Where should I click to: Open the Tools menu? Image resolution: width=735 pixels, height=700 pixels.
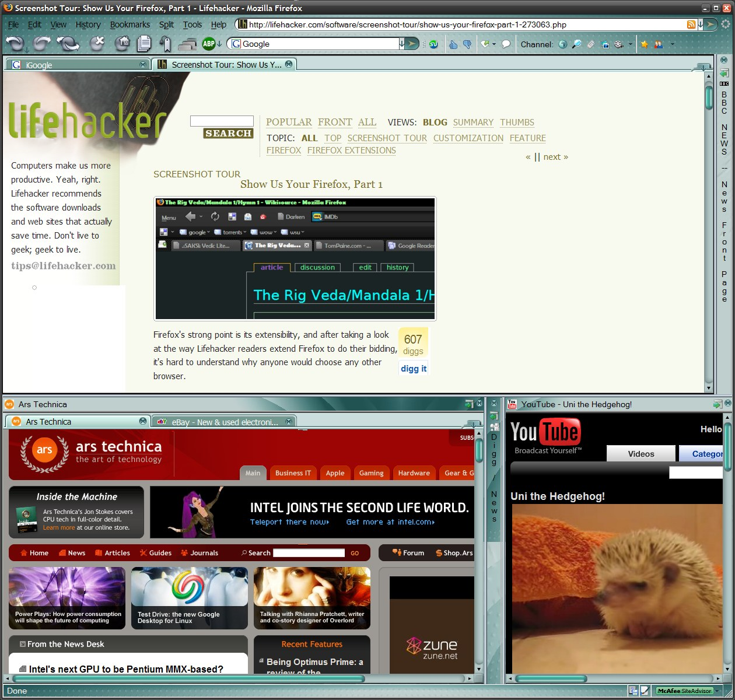pos(192,24)
